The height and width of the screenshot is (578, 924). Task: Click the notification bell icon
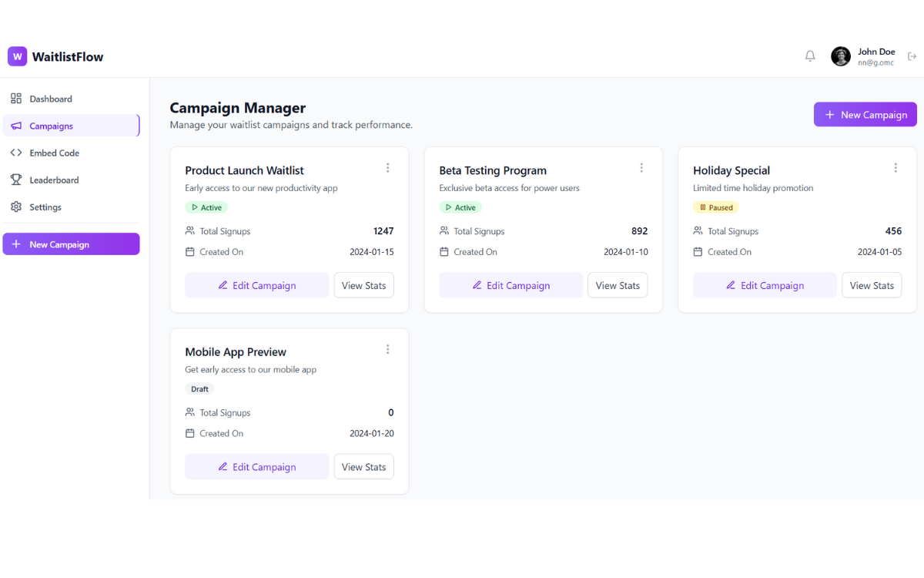pos(810,56)
